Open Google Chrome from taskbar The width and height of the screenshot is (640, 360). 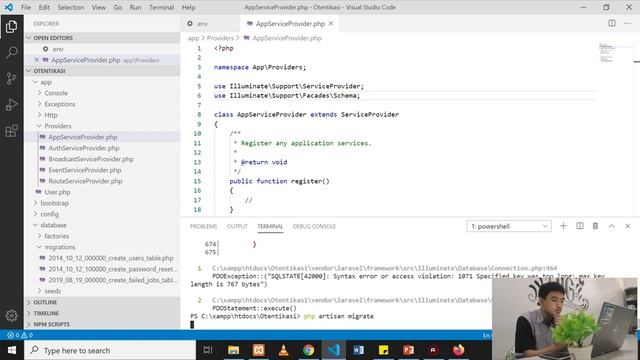[x=309, y=350]
